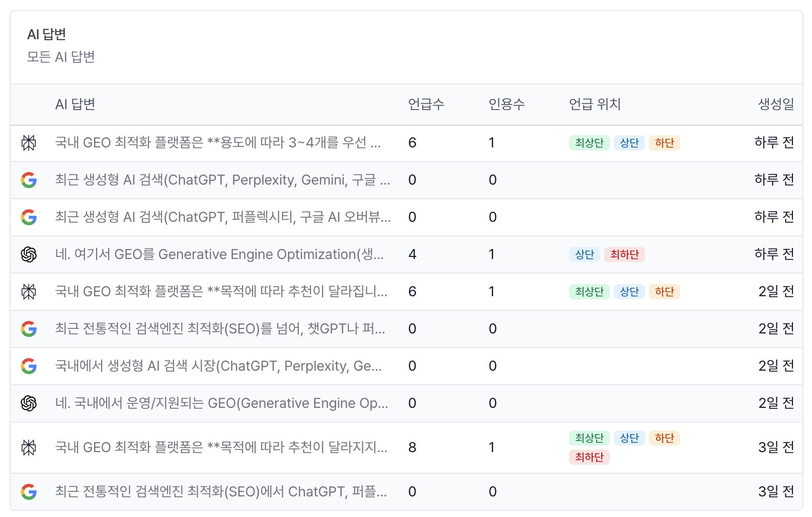Open answer '최근 생성형 AI 검색(ChatGPT, 퍼플렉시티'
The width and height of the screenshot is (812, 517).
(x=223, y=217)
